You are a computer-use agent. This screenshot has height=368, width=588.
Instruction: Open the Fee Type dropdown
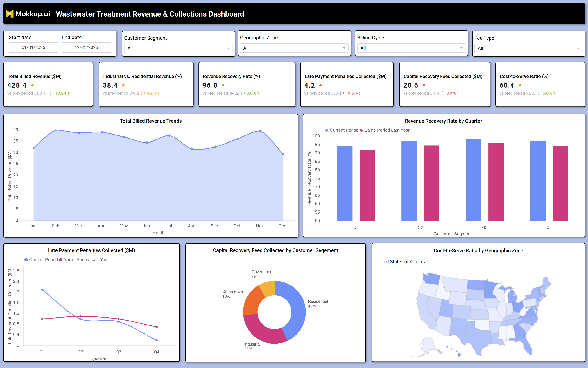528,48
